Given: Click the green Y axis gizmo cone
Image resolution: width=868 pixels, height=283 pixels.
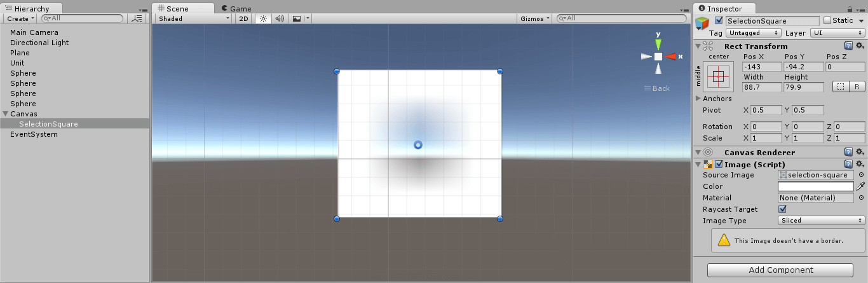Looking at the screenshot, I should click(658, 44).
